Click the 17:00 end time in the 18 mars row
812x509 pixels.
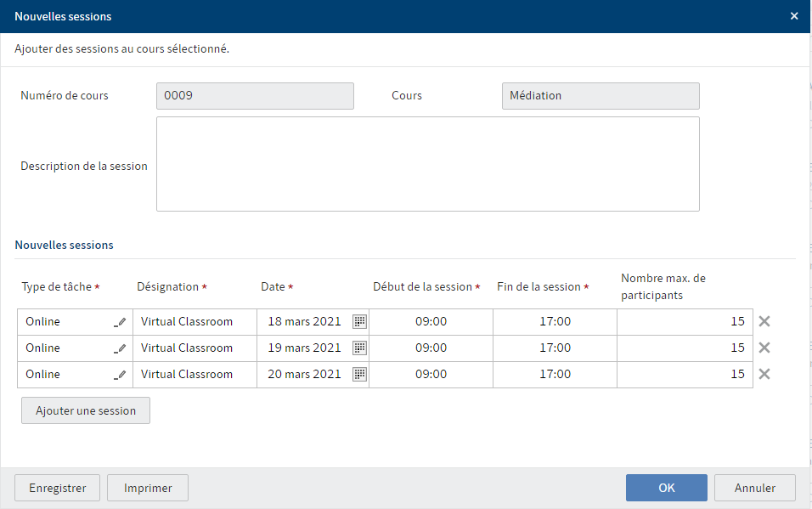pos(555,322)
